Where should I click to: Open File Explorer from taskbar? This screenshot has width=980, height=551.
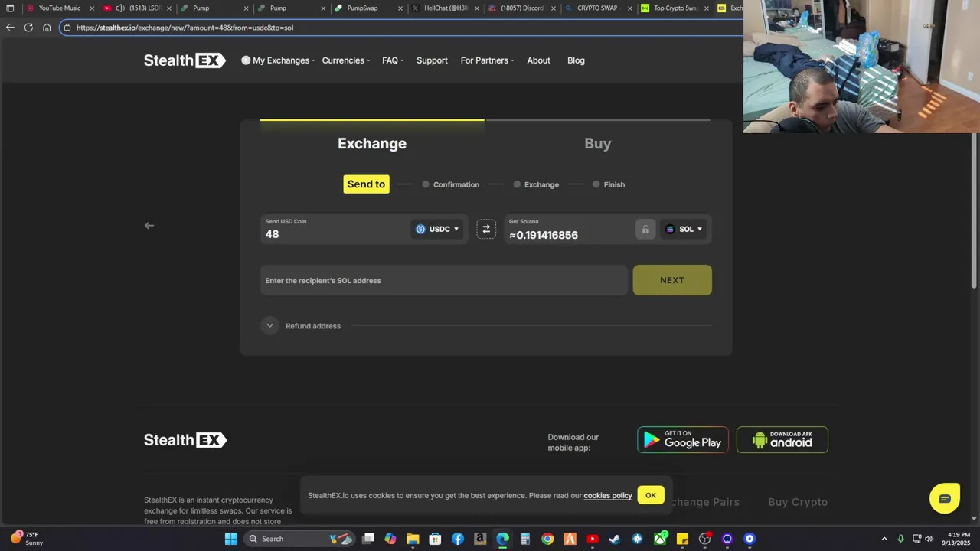click(x=413, y=539)
